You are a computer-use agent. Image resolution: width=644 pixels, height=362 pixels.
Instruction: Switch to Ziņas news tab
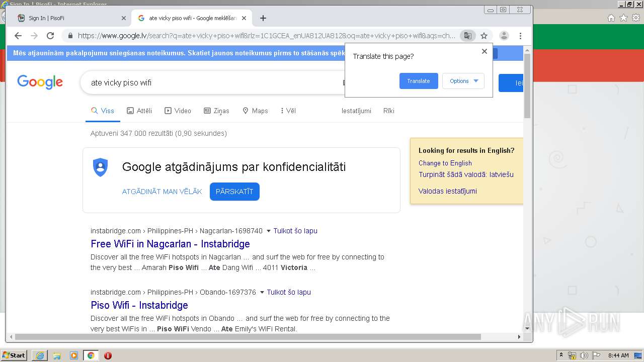pos(216,111)
